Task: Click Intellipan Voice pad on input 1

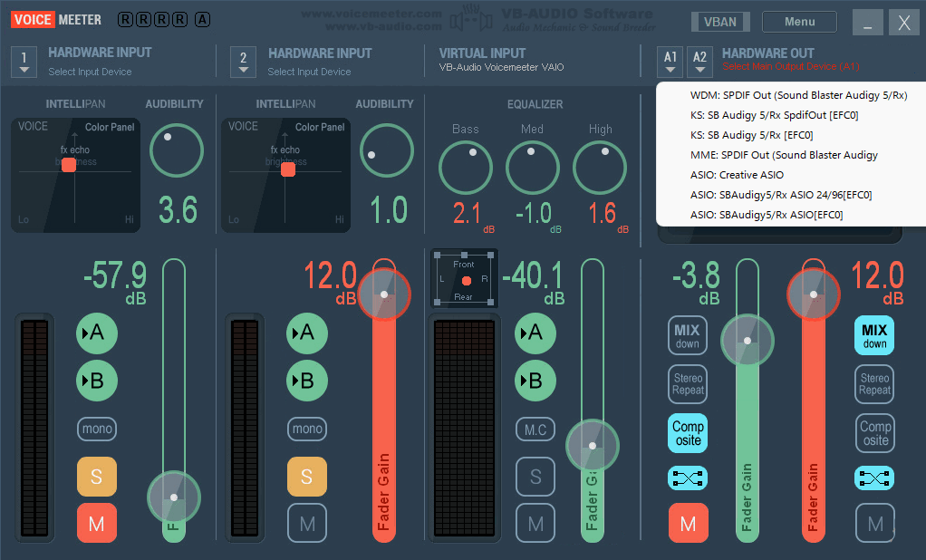Action: [x=75, y=176]
